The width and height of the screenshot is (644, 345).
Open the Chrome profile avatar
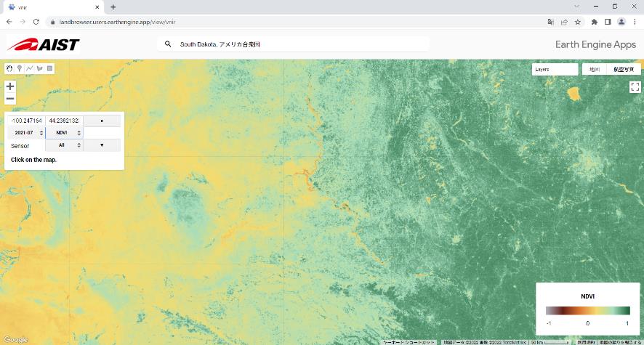(x=621, y=22)
